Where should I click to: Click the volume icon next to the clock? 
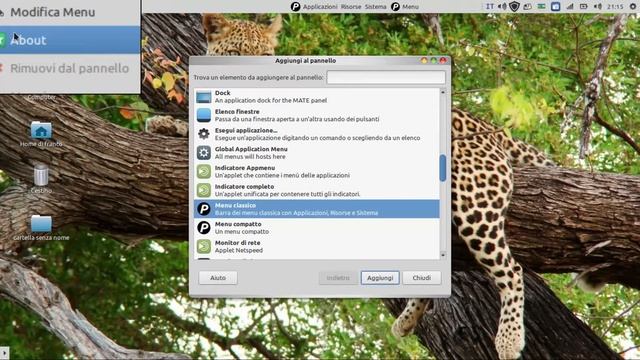pos(598,7)
